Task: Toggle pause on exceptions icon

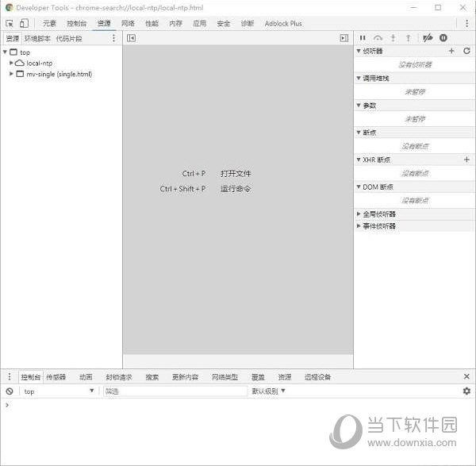Action: 443,37
